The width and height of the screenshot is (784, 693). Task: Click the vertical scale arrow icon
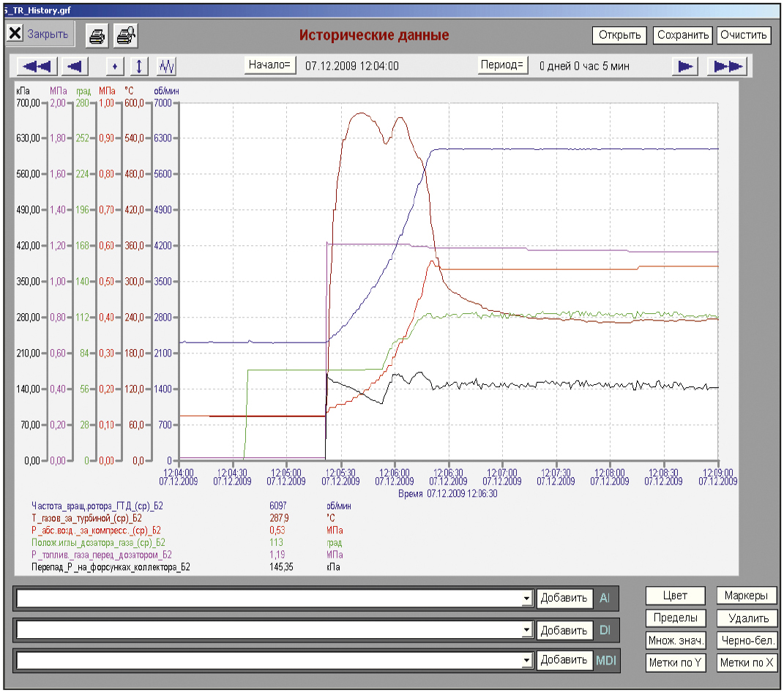click(140, 66)
